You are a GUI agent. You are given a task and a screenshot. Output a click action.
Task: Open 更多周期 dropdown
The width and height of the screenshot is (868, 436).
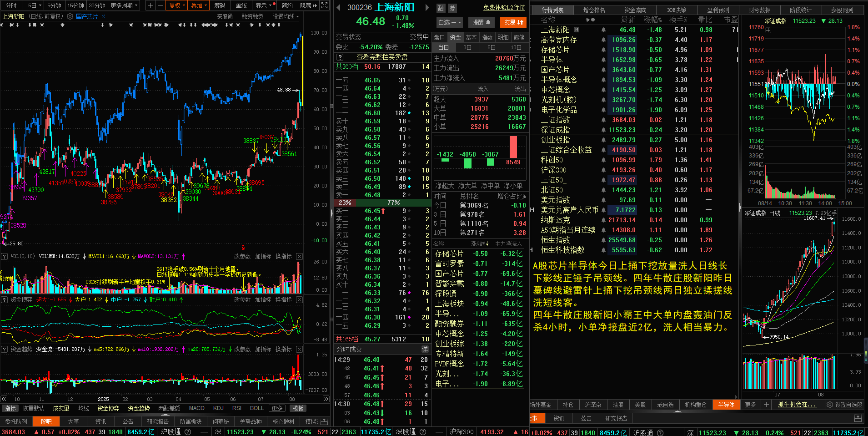[124, 5]
